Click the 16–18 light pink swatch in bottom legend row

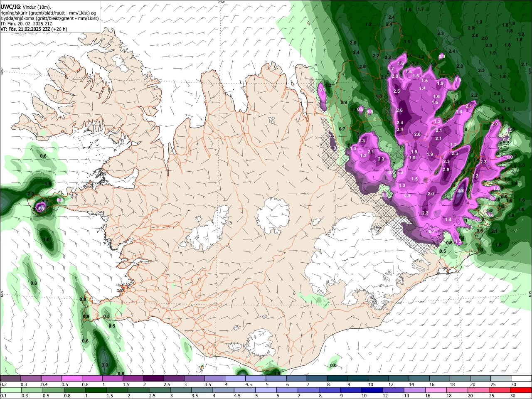point(436,390)
